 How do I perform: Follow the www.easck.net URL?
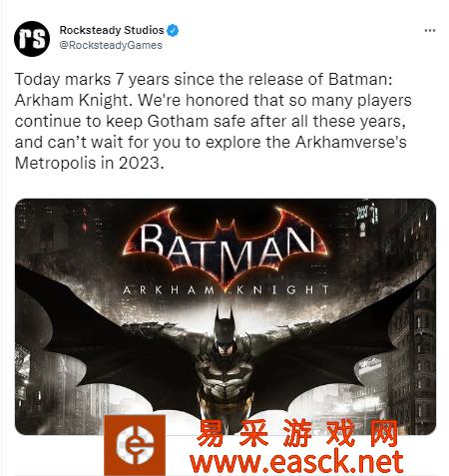pos(296,462)
